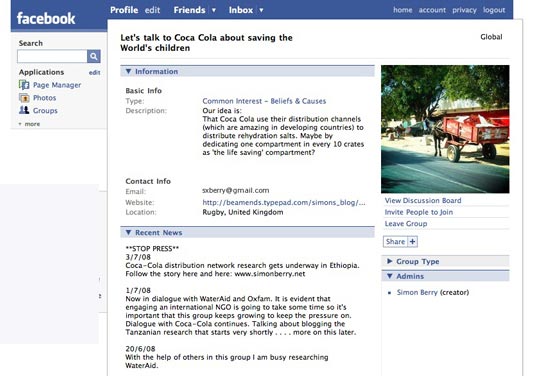This screenshot has width=537, height=376.
Task: Open account settings link
Action: click(x=432, y=10)
